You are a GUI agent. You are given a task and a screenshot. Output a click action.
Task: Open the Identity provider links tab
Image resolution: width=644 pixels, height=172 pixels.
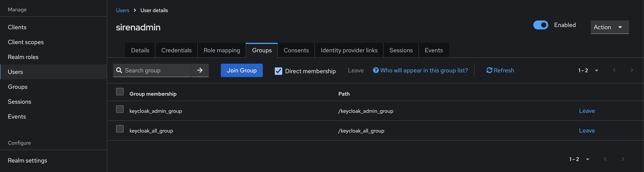(349, 50)
